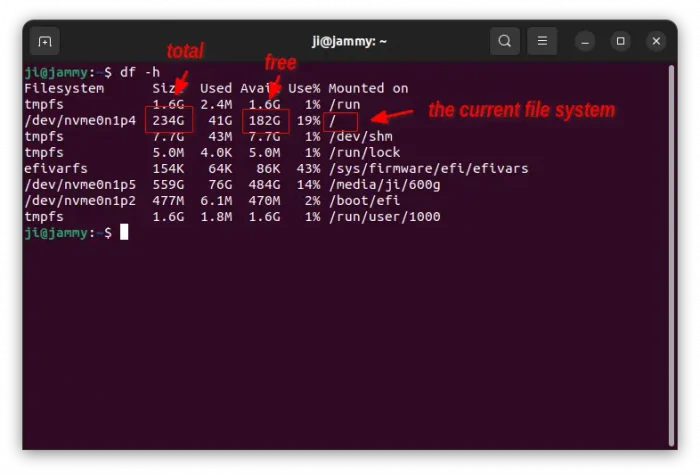Place cursor at the empty command prompt
This screenshot has width=700, height=475.
coord(125,232)
